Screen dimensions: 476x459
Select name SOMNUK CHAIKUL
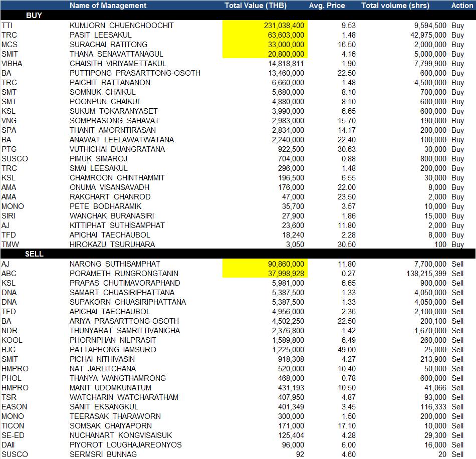pos(102,92)
